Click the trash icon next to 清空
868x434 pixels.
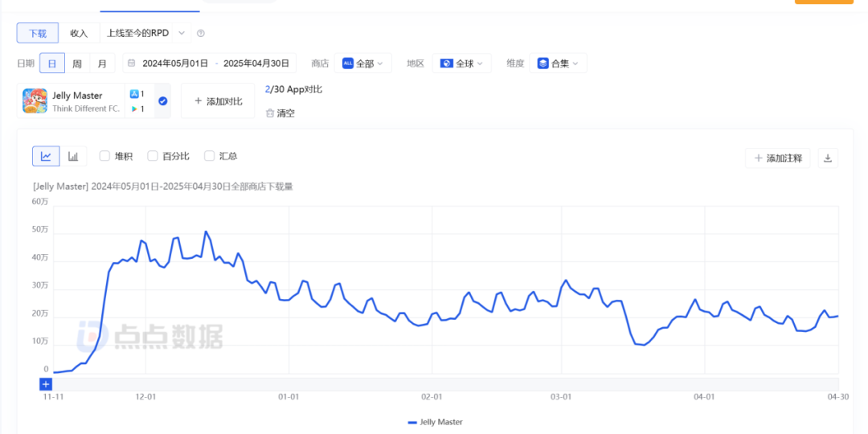coord(270,113)
